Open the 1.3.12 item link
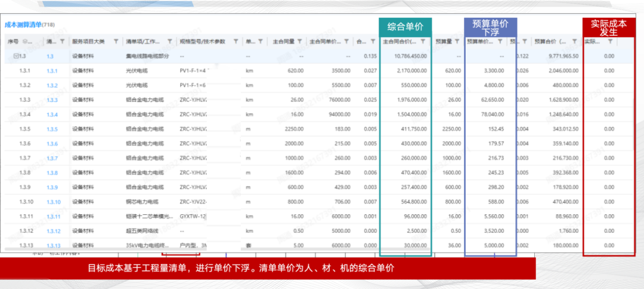This screenshot has height=289, width=644. click(53, 231)
